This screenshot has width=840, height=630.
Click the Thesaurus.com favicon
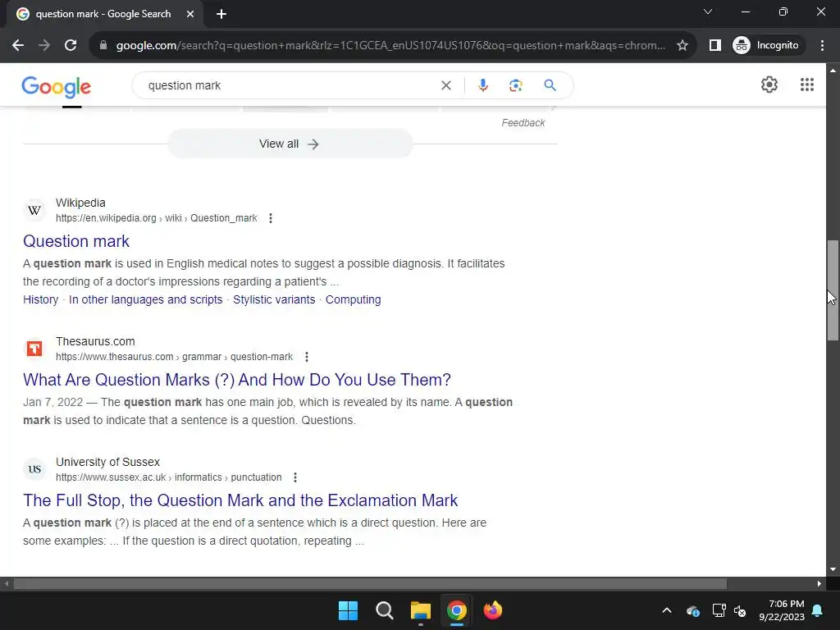[x=34, y=349]
